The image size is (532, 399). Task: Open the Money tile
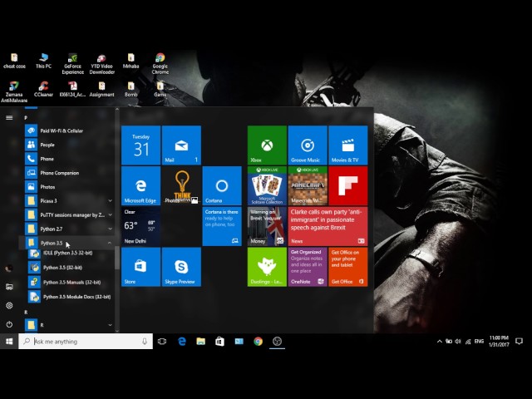[267, 226]
